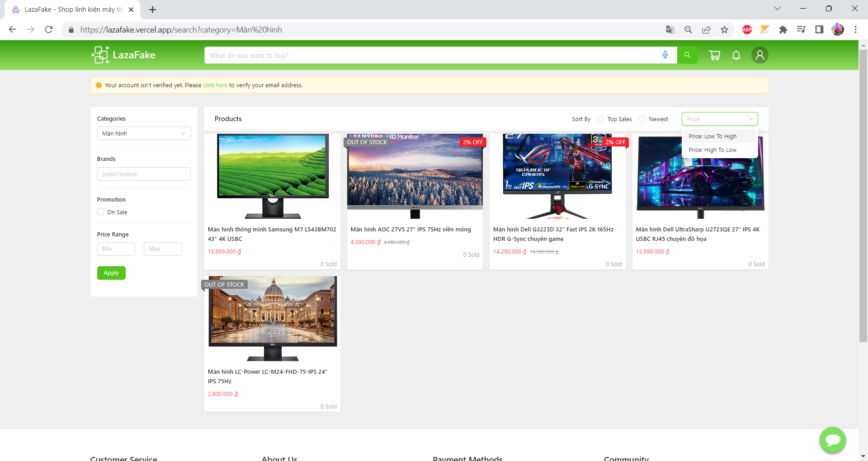Click the 2% OFF badge on AOC monitor
The height and width of the screenshot is (461, 868).
pyautogui.click(x=473, y=142)
